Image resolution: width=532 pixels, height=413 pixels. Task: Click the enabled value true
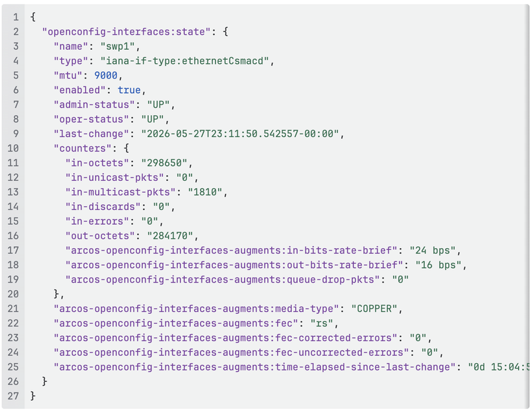[129, 90]
